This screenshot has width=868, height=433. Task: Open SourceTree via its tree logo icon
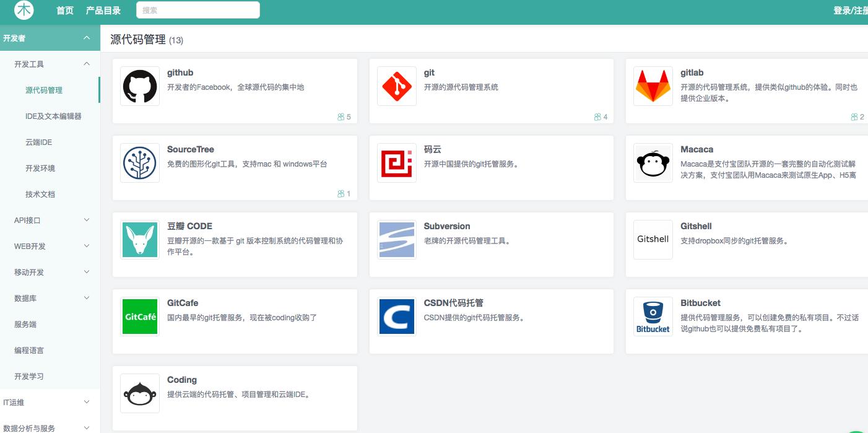tap(139, 163)
